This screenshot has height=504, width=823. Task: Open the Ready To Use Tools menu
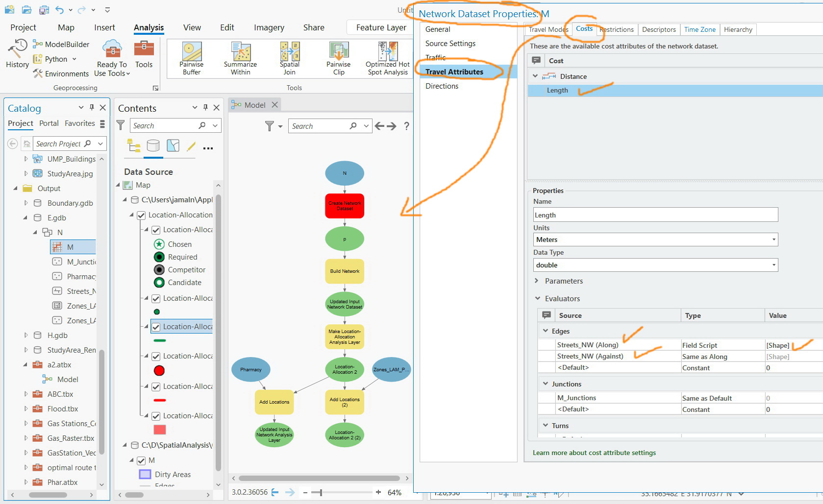point(112,58)
